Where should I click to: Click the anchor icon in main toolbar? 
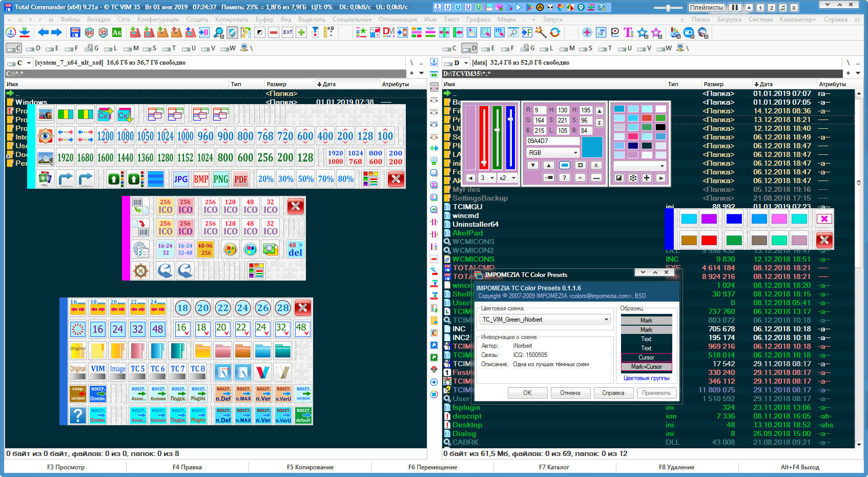(11, 32)
